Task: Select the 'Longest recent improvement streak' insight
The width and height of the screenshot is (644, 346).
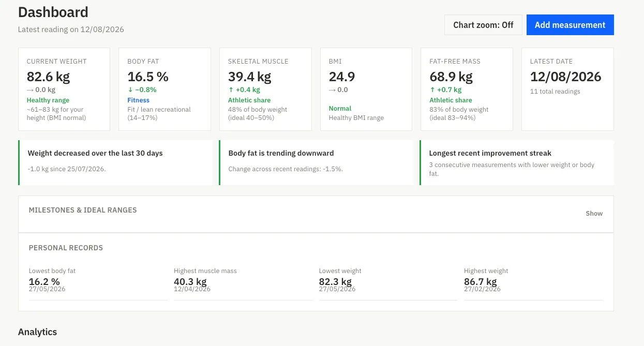Action: click(516, 162)
